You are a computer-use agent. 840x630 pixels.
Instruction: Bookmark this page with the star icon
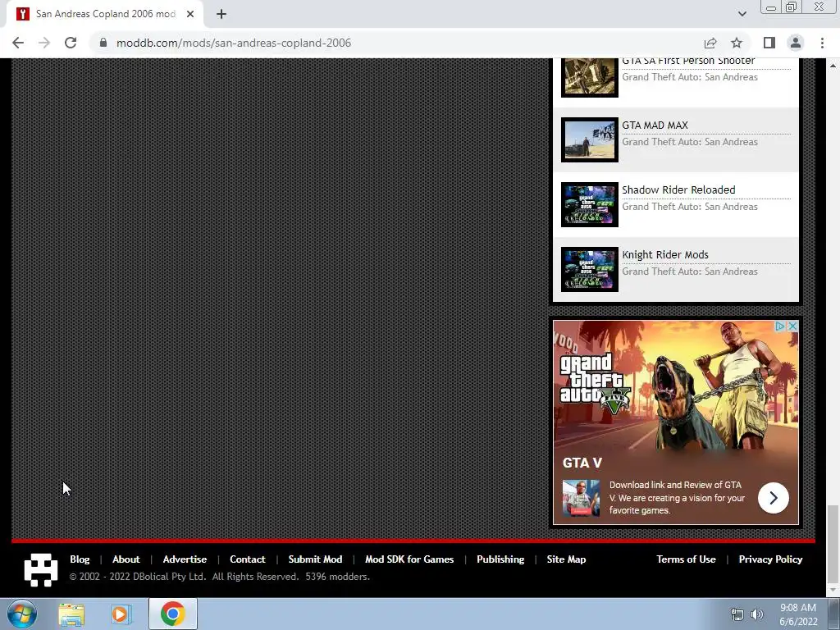tap(737, 43)
